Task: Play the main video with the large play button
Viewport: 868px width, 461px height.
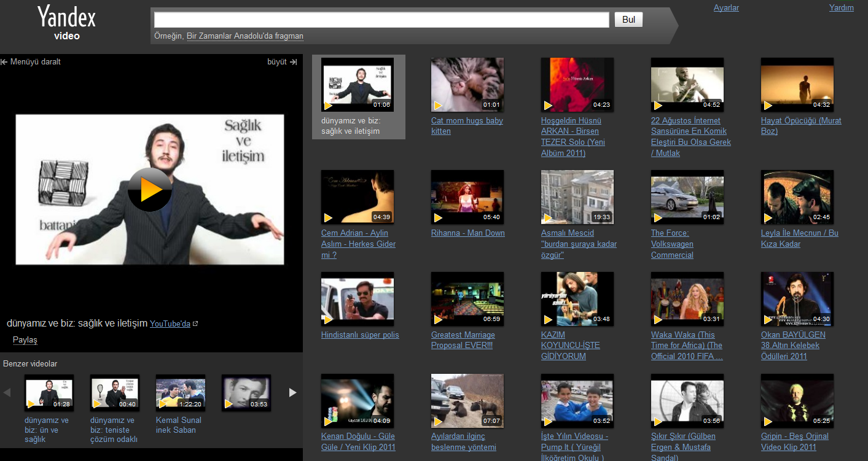Action: pos(150,190)
